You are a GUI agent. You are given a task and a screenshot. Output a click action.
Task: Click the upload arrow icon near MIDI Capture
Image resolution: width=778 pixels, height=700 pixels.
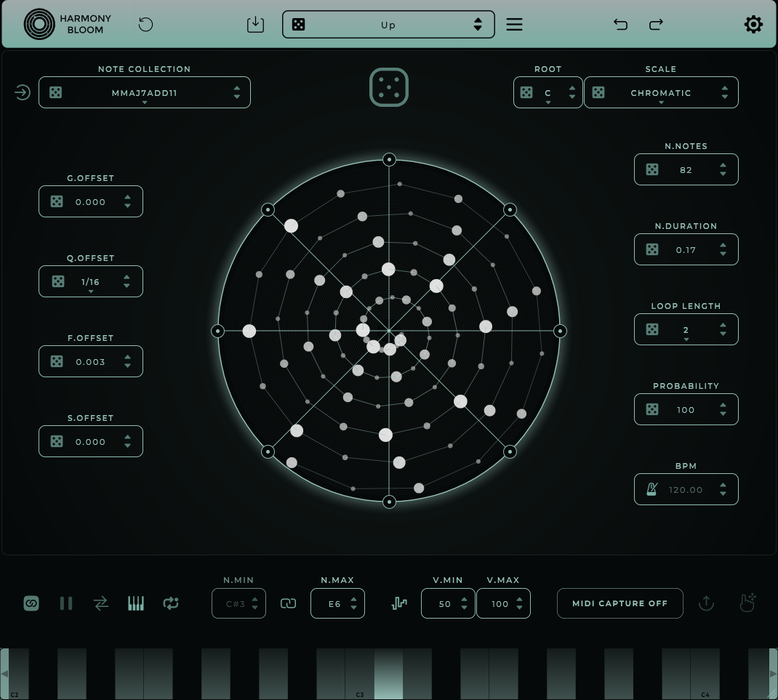[706, 603]
